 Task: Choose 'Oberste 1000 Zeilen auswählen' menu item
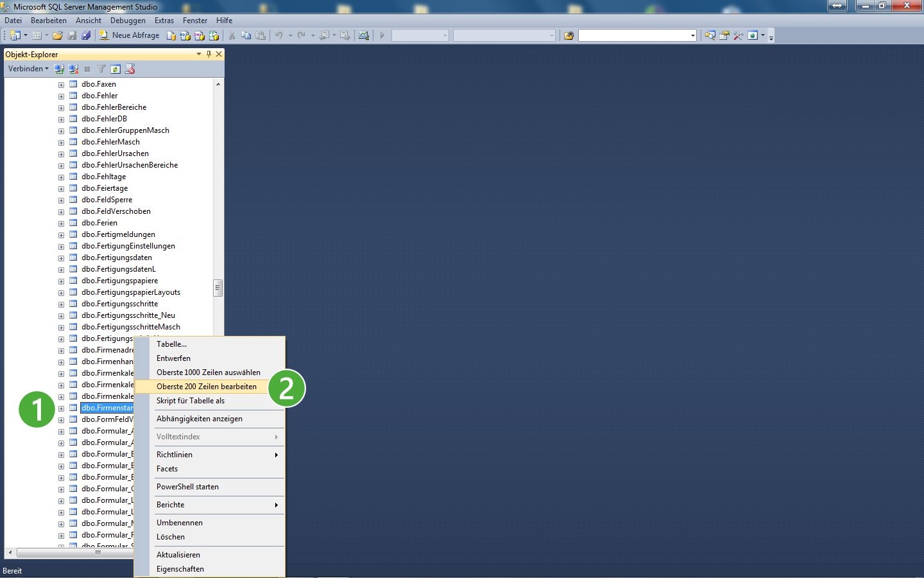tap(209, 372)
